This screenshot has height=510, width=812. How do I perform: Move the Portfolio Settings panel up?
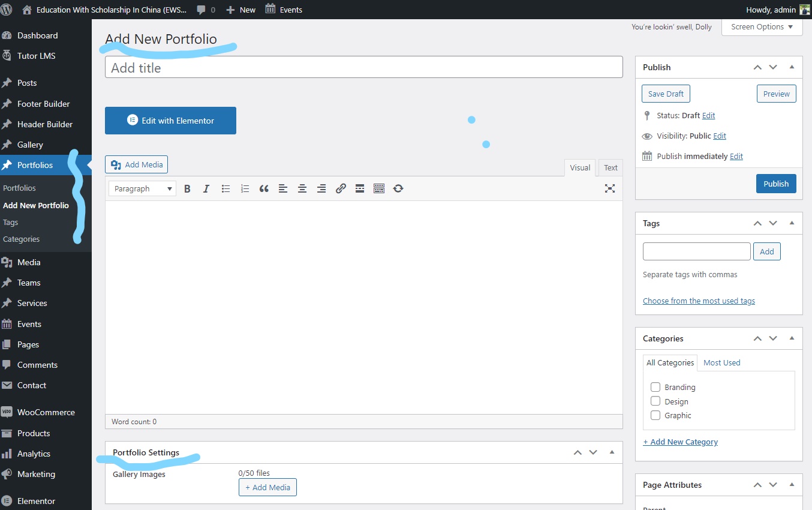click(578, 452)
